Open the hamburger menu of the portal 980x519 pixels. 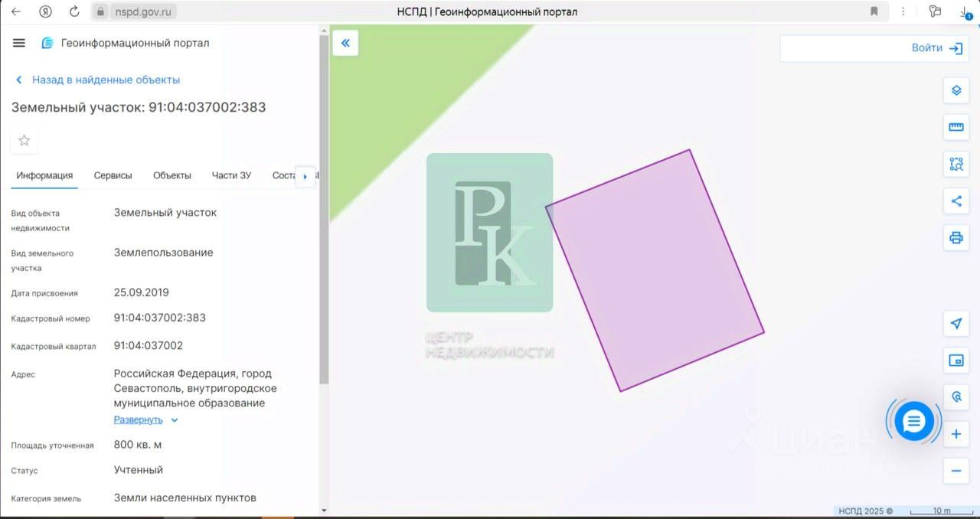(19, 43)
